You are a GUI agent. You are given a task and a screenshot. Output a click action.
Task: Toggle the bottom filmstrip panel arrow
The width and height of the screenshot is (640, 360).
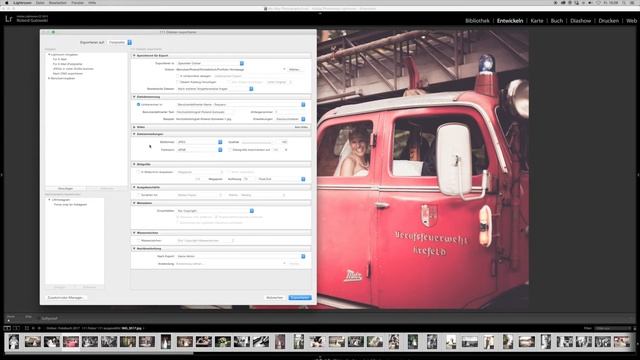point(320,357)
